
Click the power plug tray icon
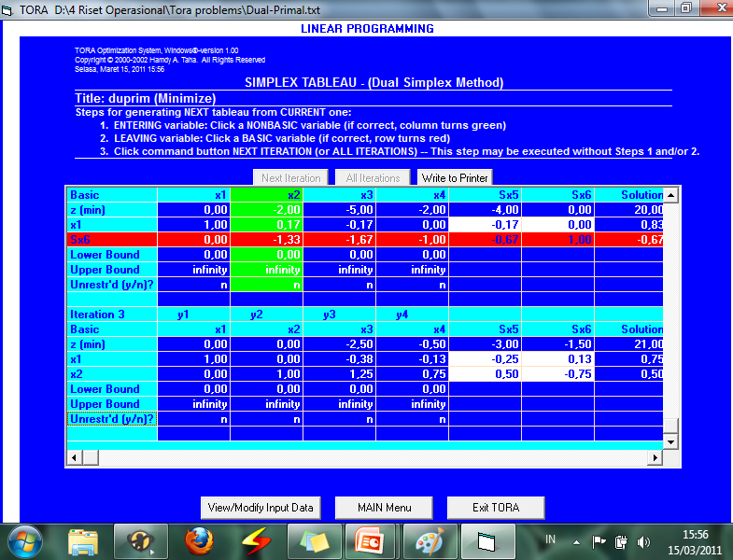click(x=621, y=542)
